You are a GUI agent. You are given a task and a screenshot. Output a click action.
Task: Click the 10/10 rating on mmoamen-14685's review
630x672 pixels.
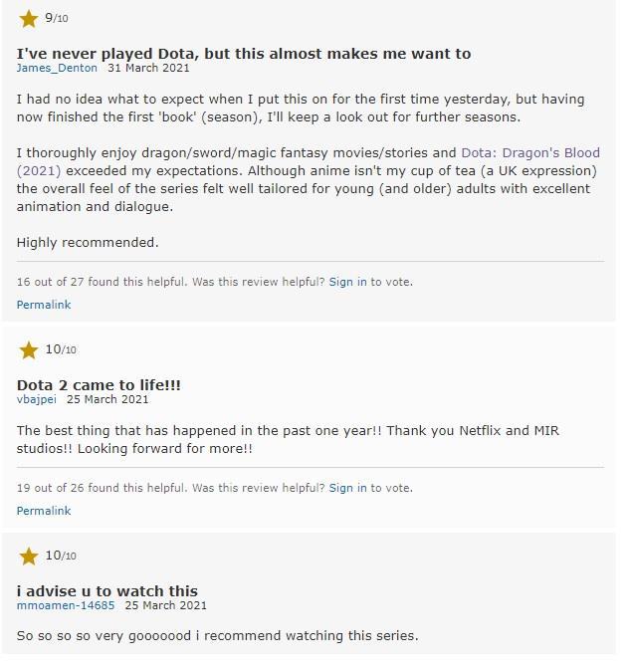(x=61, y=556)
